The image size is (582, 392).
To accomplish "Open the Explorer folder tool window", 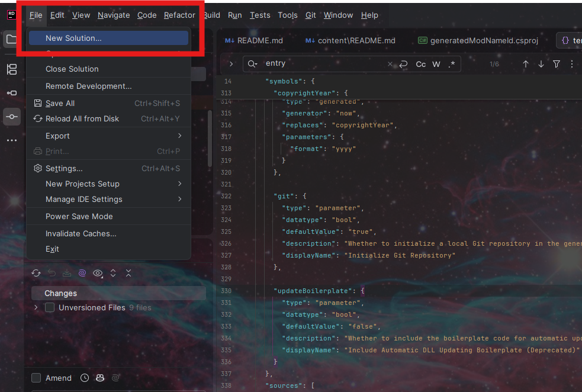I will (x=11, y=39).
